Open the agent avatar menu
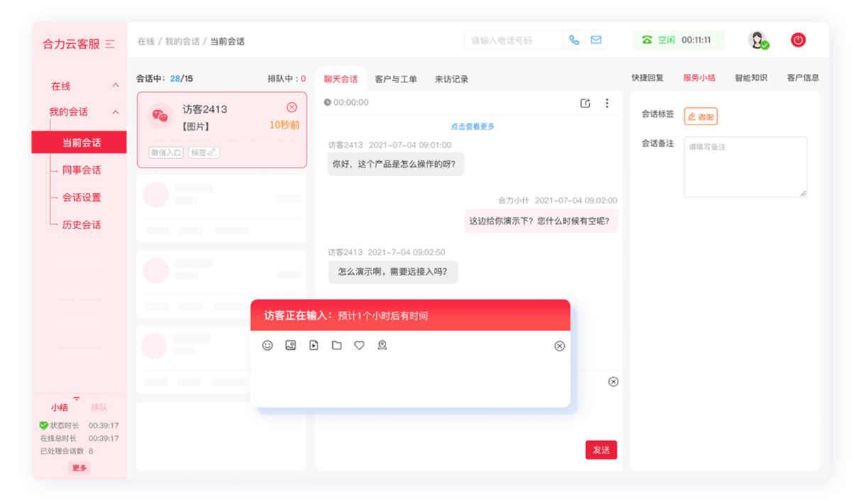This screenshot has width=859, height=504. pyautogui.click(x=757, y=40)
